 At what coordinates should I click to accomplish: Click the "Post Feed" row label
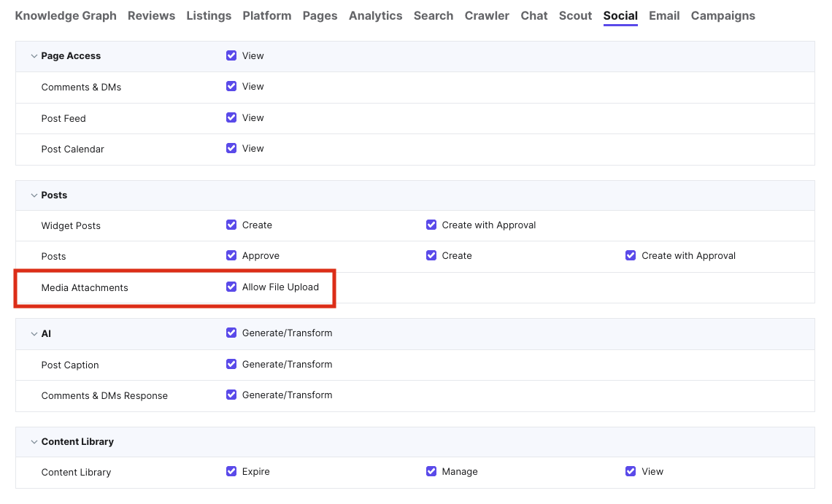(63, 119)
